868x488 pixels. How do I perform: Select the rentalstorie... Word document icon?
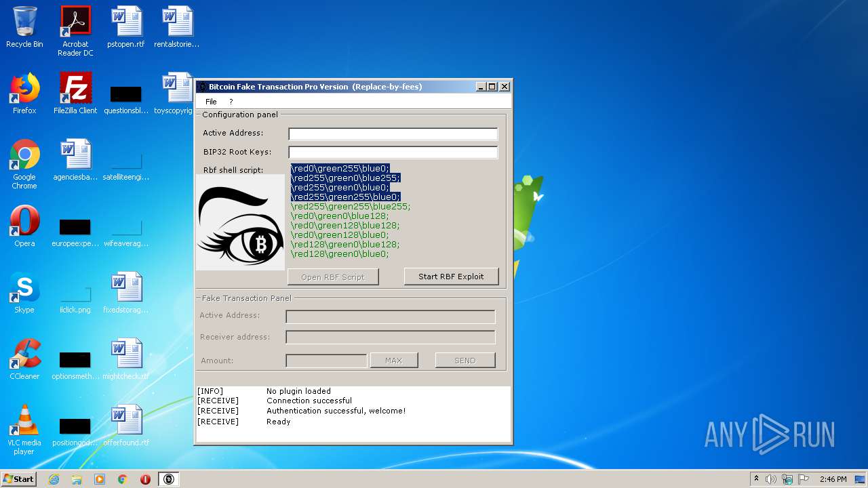pyautogui.click(x=177, y=27)
